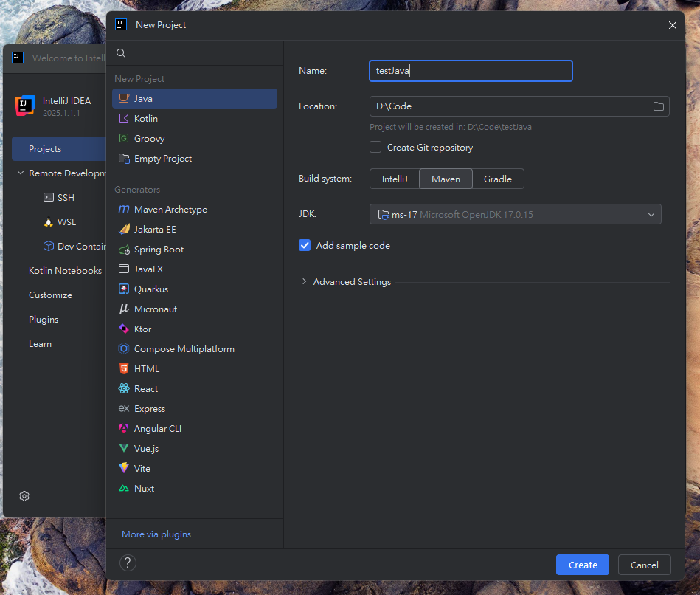Click the Angular CLI icon

[x=124, y=429]
